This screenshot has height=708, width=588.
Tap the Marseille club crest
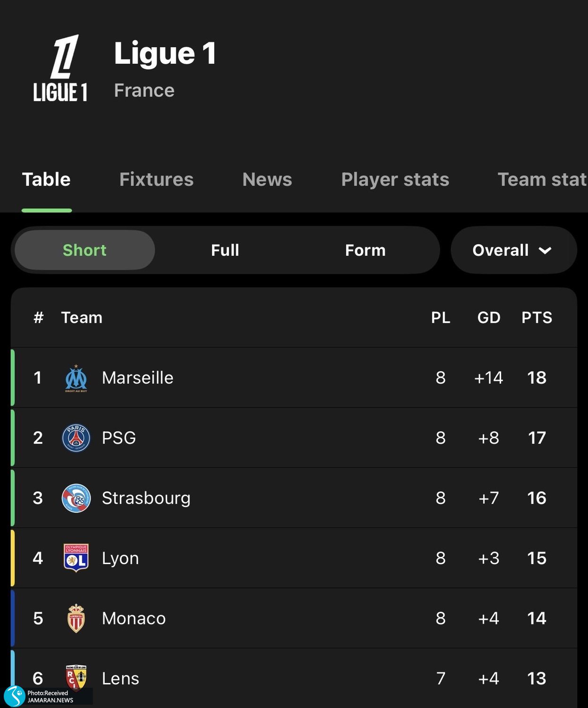(76, 378)
